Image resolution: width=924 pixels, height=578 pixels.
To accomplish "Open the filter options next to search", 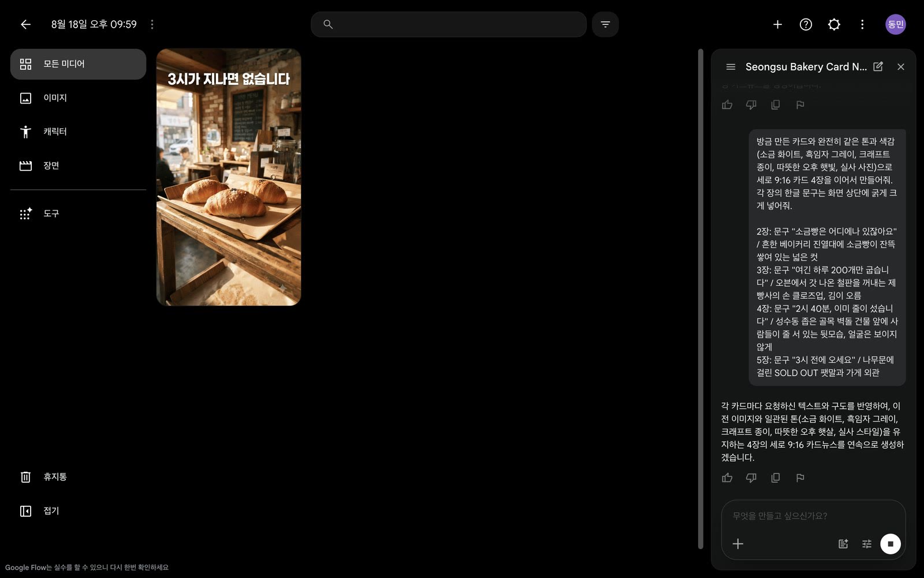I will [605, 24].
